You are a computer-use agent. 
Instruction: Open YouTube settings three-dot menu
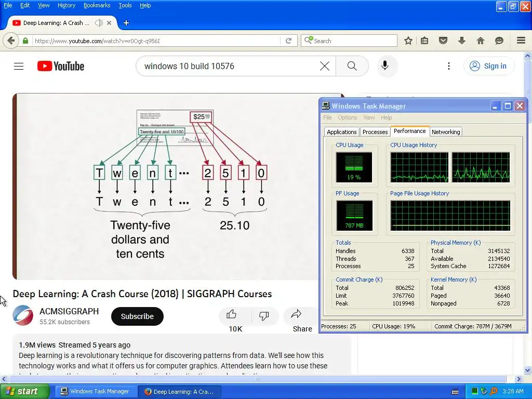point(448,66)
